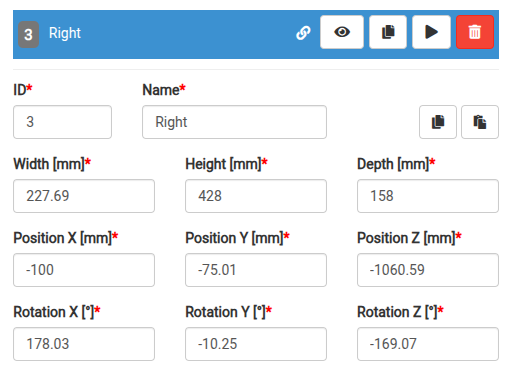Click the play arrow button

click(x=431, y=32)
